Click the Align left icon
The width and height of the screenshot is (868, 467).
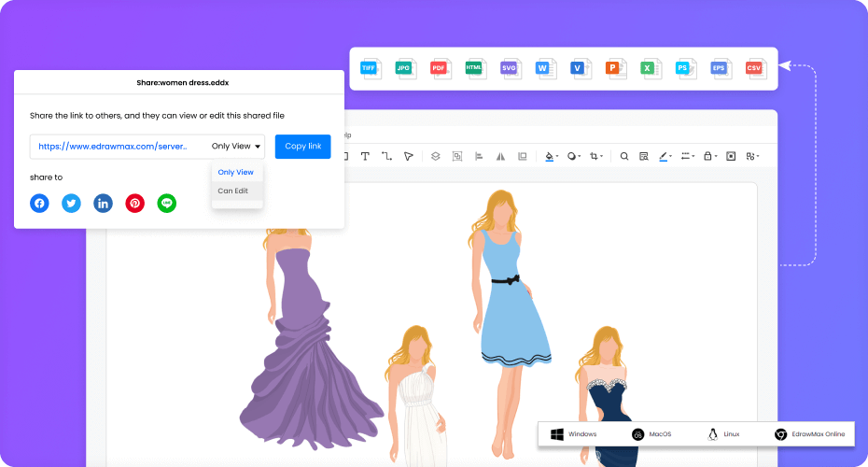[479, 156]
